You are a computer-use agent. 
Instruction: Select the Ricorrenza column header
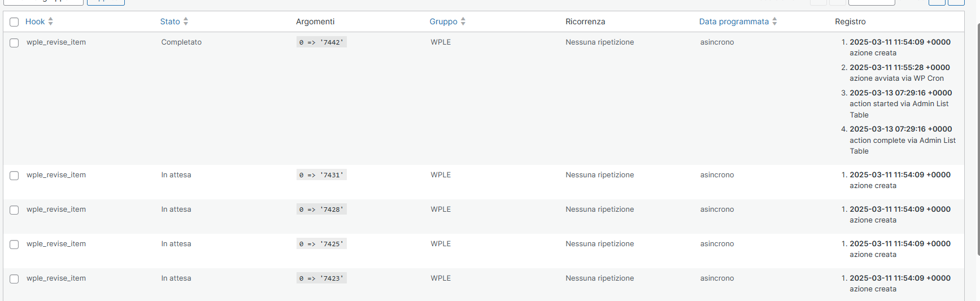click(585, 21)
